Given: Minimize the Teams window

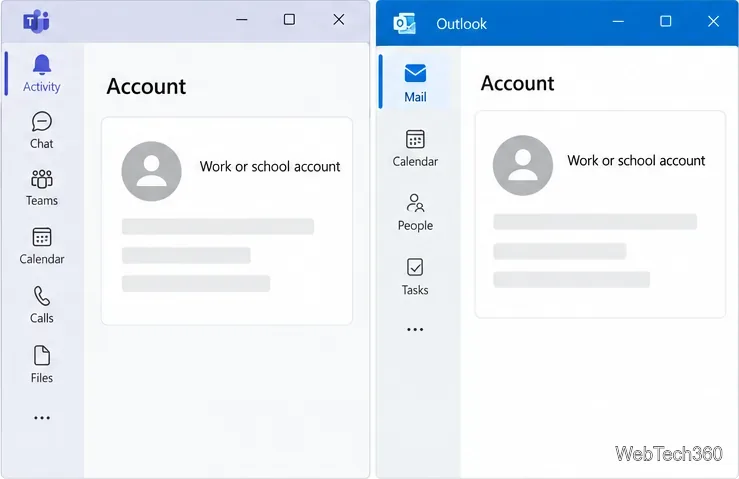Looking at the screenshot, I should coord(242,20).
